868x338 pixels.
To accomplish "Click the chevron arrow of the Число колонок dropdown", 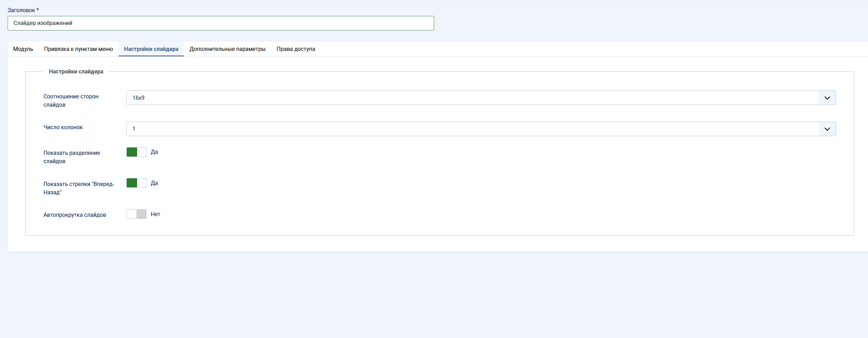I will tap(827, 129).
